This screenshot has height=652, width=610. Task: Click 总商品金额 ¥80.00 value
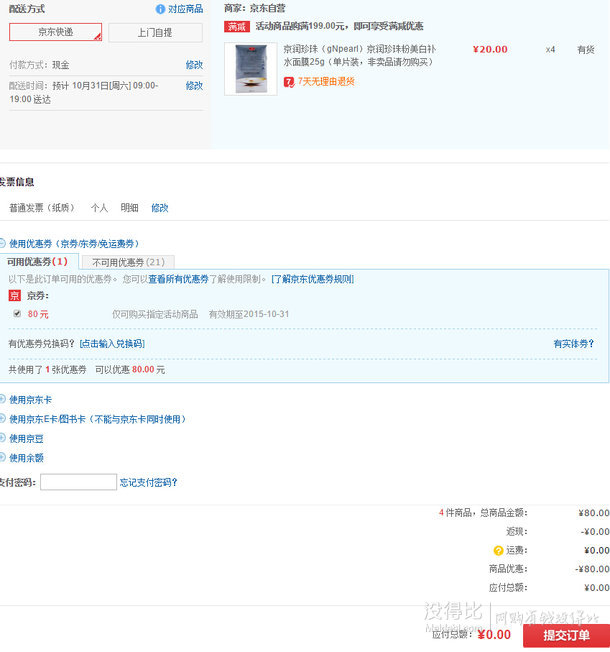click(x=594, y=513)
